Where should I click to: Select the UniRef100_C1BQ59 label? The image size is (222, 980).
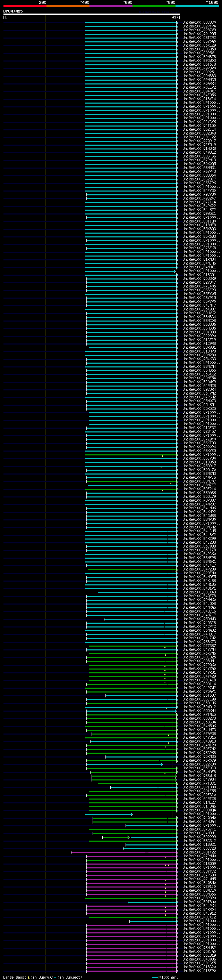pyautogui.click(x=199, y=864)
